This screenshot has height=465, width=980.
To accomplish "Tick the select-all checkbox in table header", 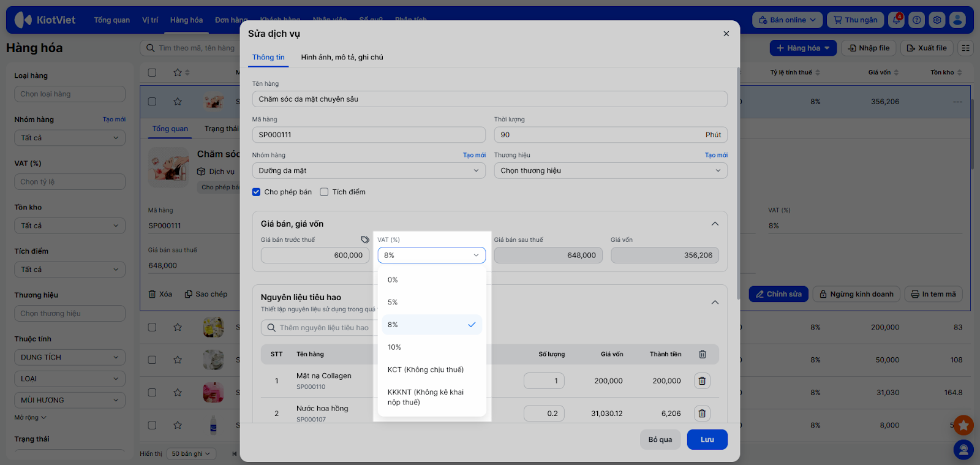I will [153, 72].
